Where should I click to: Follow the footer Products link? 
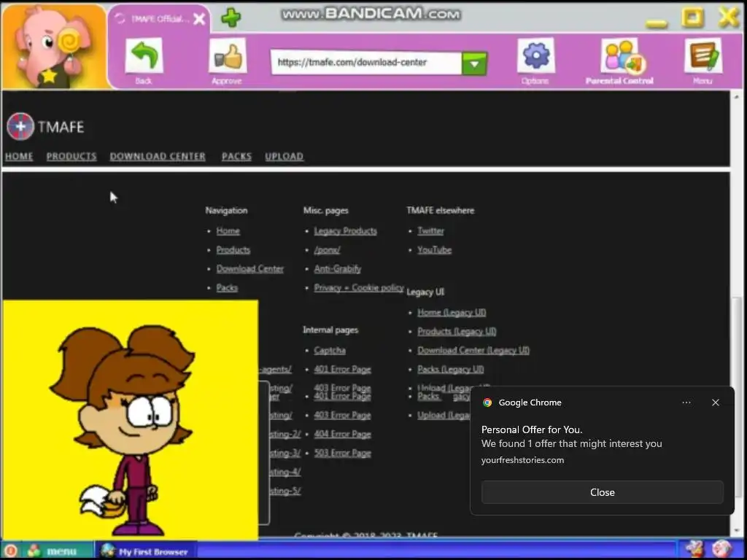coord(233,250)
